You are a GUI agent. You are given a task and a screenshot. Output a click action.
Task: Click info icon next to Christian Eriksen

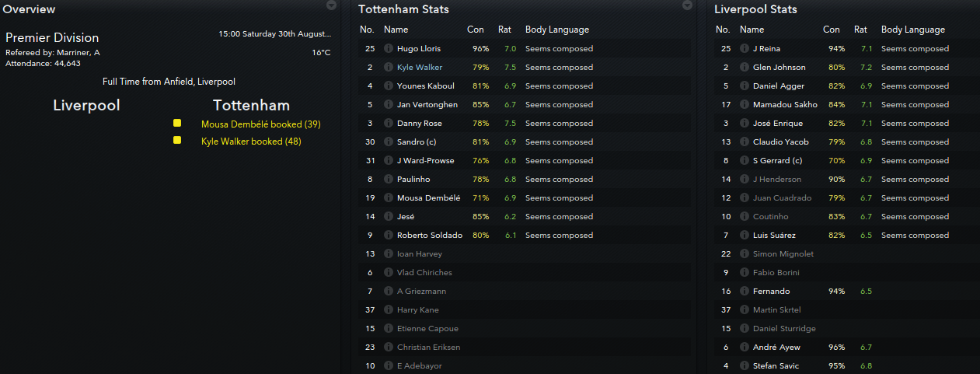(389, 347)
